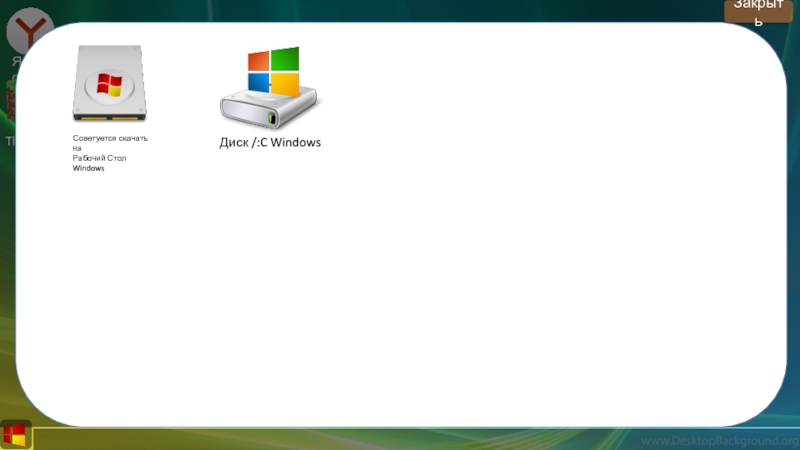Click the cut-off "TI" label at left edge

[x=10, y=141]
